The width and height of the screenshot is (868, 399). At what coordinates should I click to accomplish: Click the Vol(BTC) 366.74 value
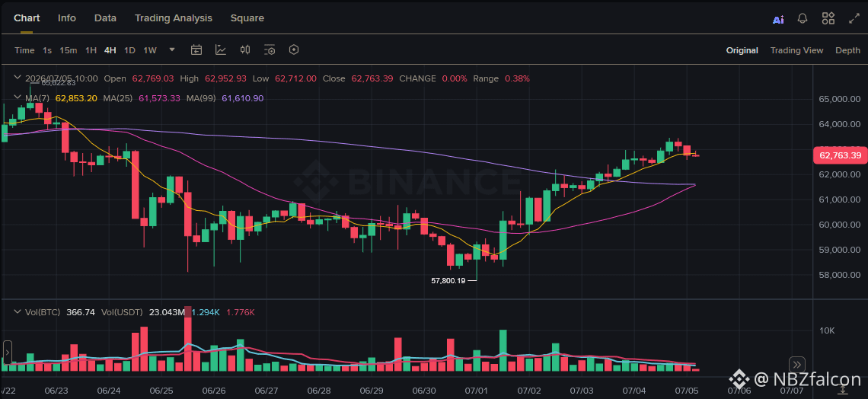click(81, 312)
